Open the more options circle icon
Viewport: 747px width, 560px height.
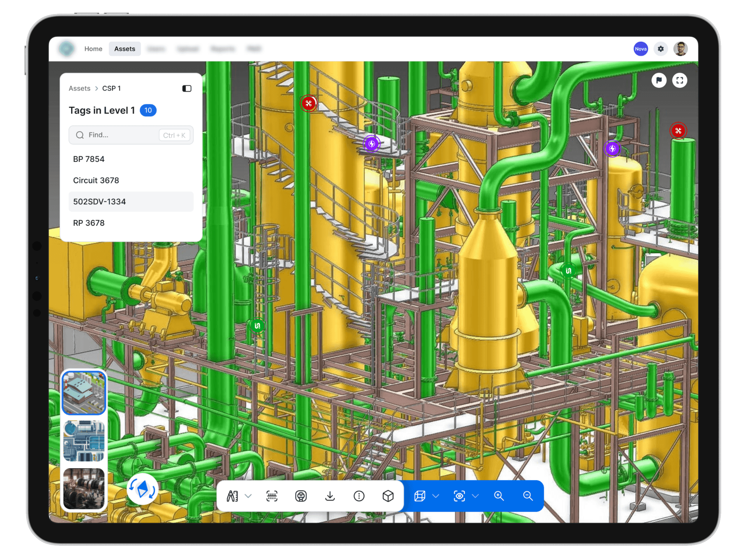tap(359, 496)
